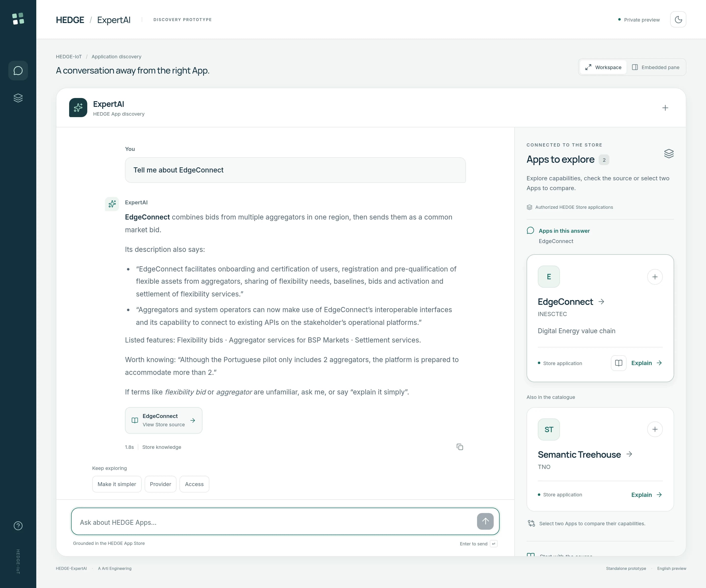706x588 pixels.
Task: Click the HEDGE logo in the sidebar
Action: [x=18, y=19]
